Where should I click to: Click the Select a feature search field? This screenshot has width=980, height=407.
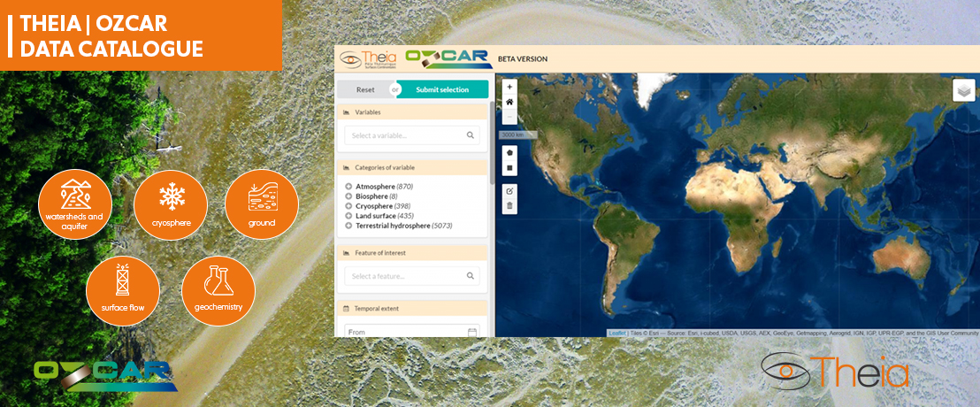(x=412, y=276)
